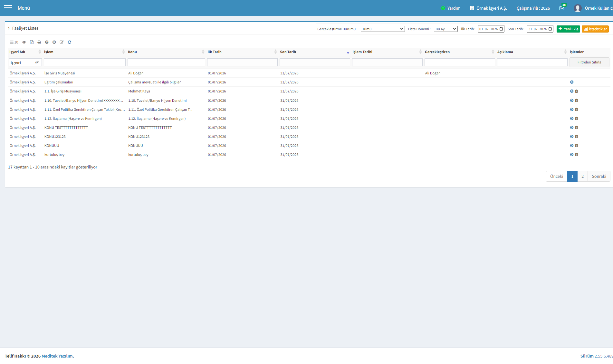Image resolution: width=613 pixels, height=364 pixels.
Task: Click the refresh icon in table toolbar
Action: [x=70, y=42]
